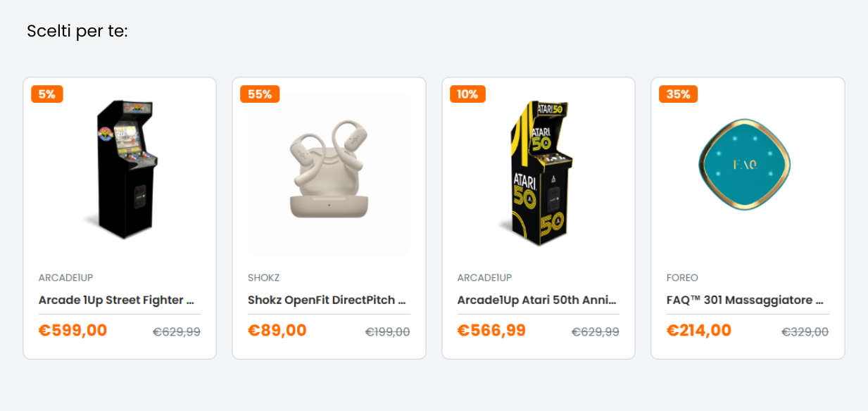Open the Arcade1Up Atari 50th Anni product title
Screen dimensions: 868x411
(x=538, y=300)
